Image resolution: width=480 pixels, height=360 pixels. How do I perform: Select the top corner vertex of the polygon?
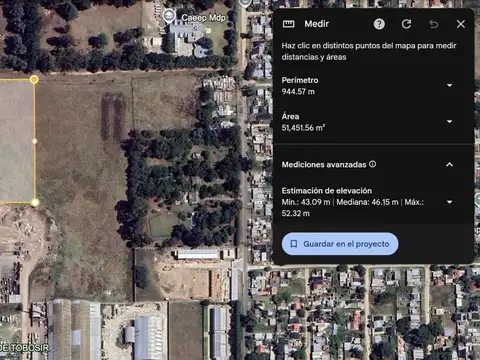34,79
